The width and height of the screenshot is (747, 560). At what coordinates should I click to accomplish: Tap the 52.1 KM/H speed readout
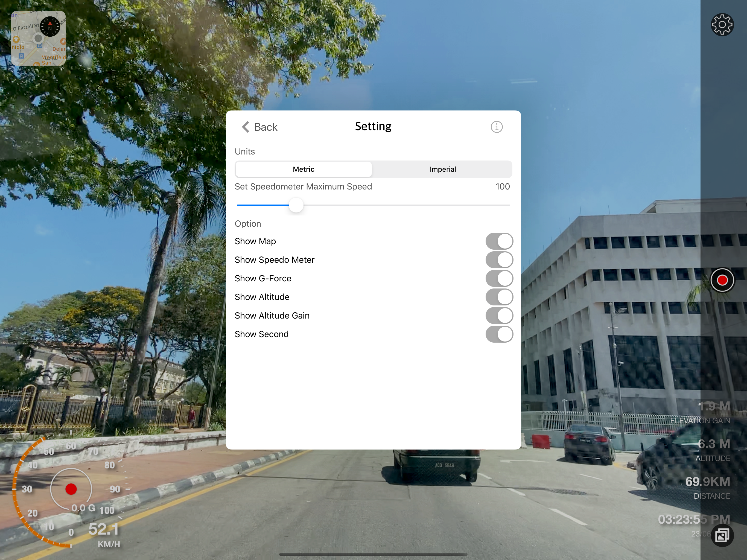coord(104,529)
